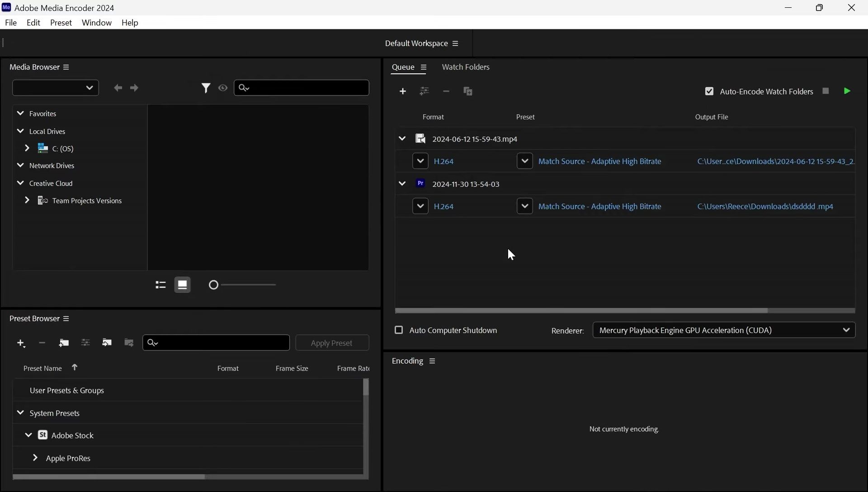Collapse the Creative Cloud tree node
This screenshot has width=868, height=492.
[x=20, y=183]
